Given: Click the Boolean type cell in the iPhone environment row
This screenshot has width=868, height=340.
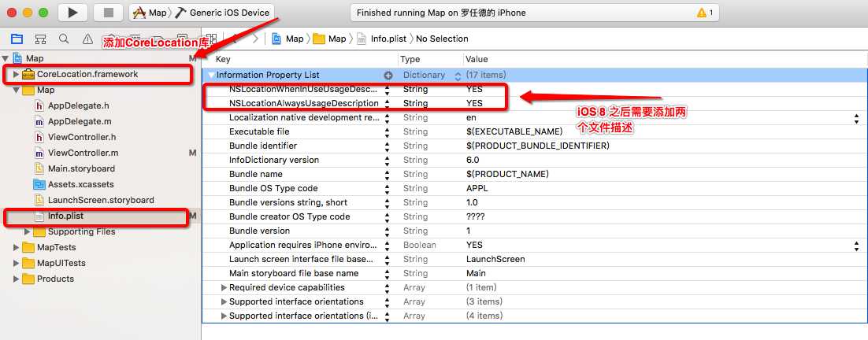Looking at the screenshot, I should click(420, 245).
